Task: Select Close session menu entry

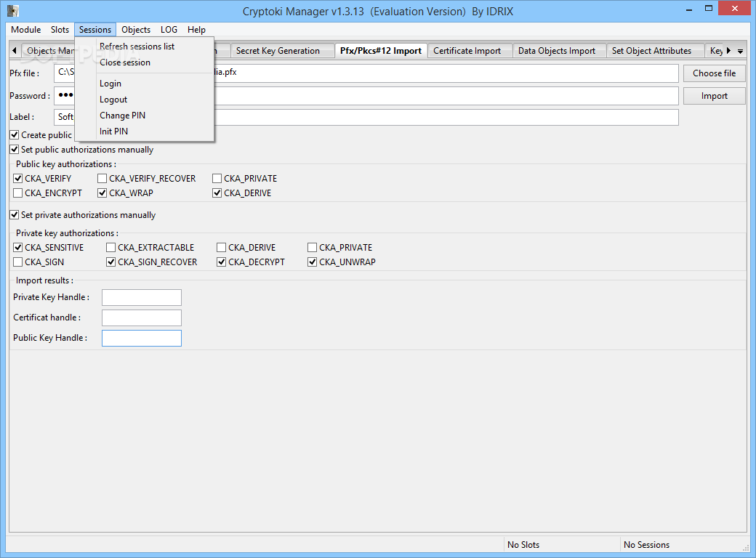Action: point(145,62)
